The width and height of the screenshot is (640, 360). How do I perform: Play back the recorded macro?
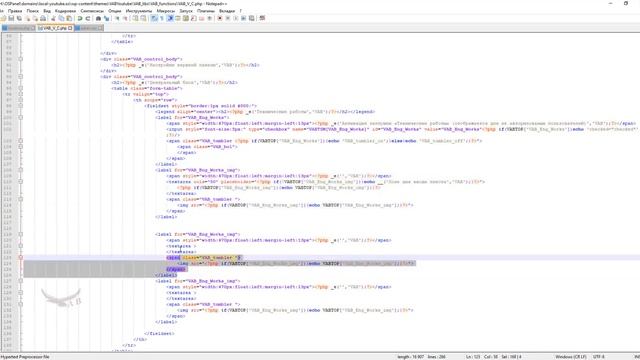236,18
